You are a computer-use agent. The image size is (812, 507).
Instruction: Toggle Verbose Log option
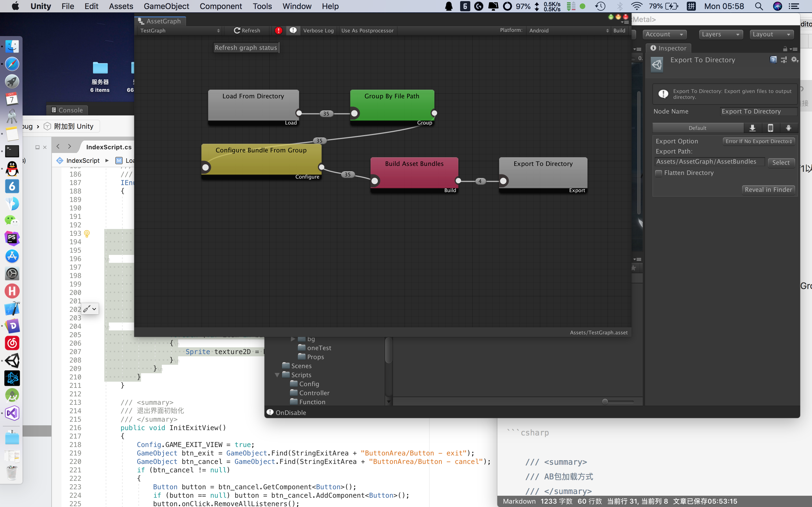coord(318,30)
